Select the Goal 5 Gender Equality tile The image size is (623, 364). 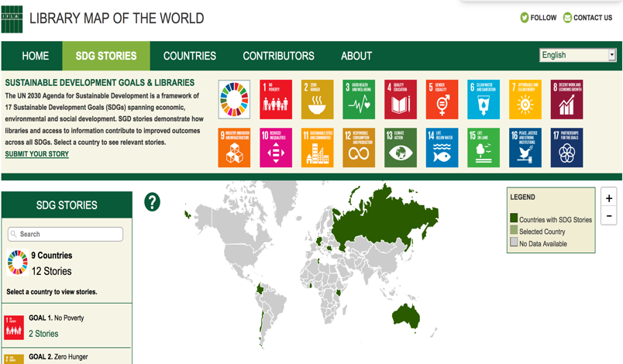(x=442, y=99)
